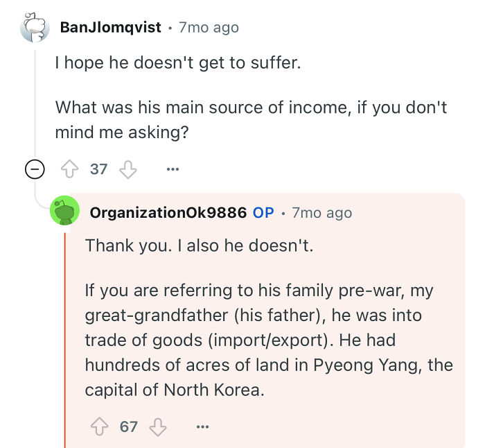Screen dimensions: 485x448
Task: Open OrganizationOk9886's green avatar
Action: [x=64, y=211]
